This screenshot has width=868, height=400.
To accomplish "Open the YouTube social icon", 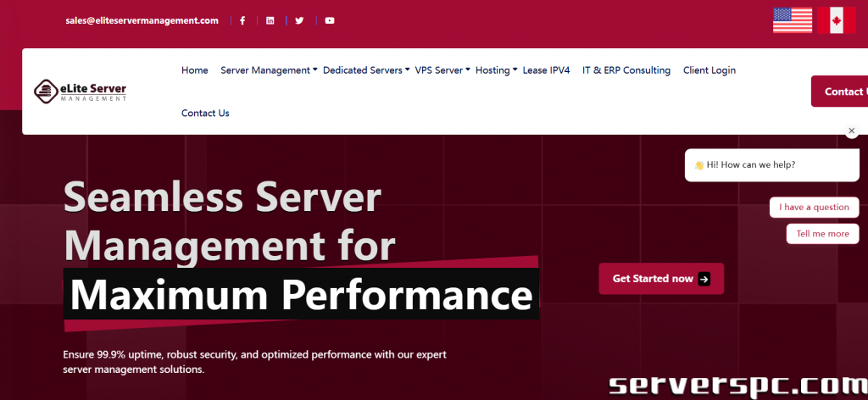I will point(330,20).
